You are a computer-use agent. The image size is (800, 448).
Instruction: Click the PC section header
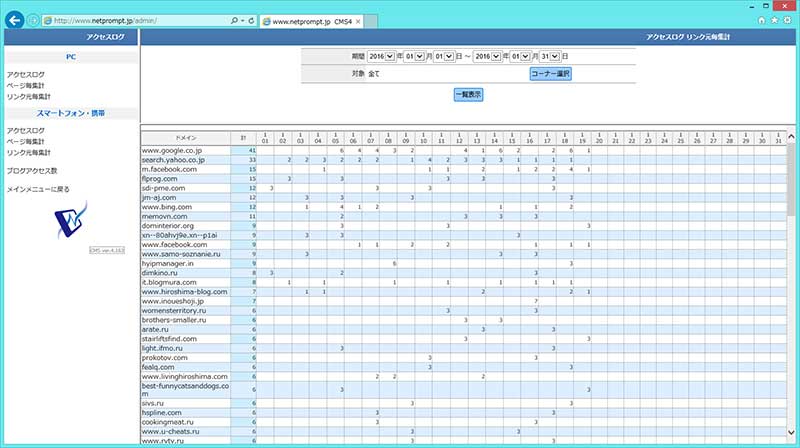pos(71,57)
